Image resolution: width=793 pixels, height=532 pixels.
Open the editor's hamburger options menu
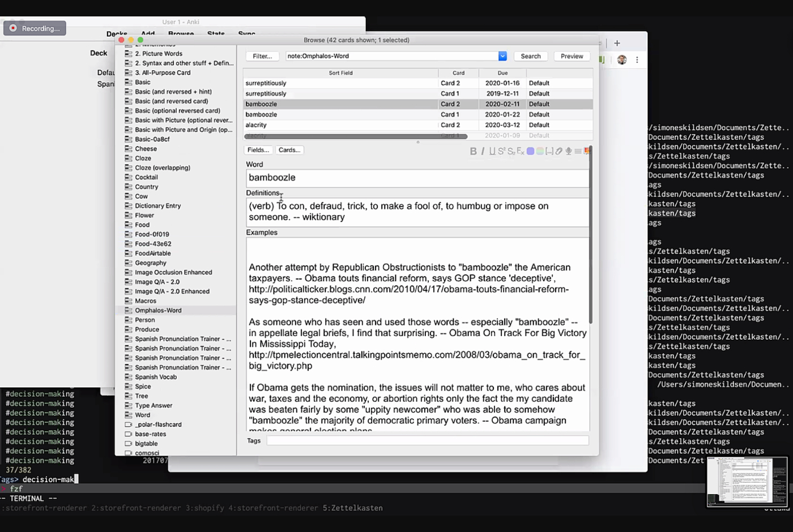(578, 151)
